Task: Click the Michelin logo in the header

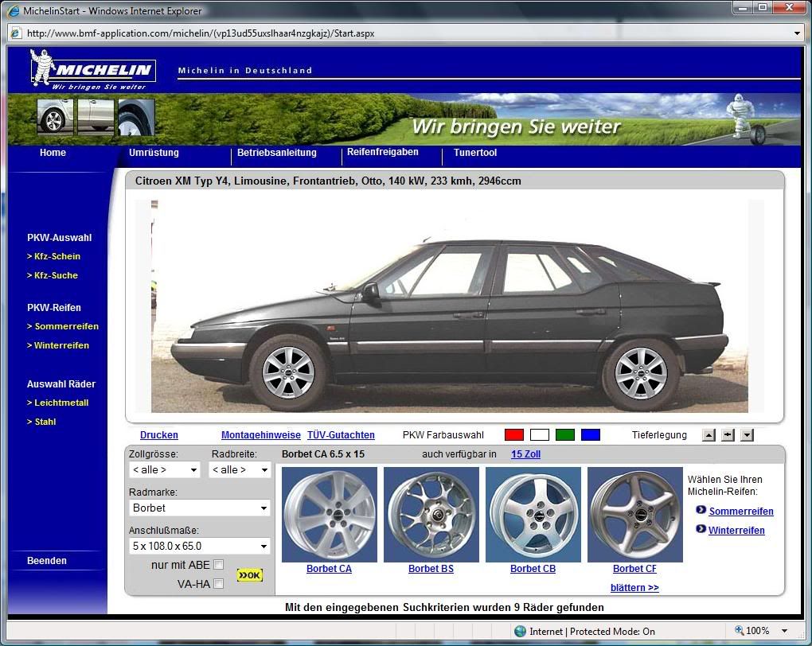Action: coord(92,70)
